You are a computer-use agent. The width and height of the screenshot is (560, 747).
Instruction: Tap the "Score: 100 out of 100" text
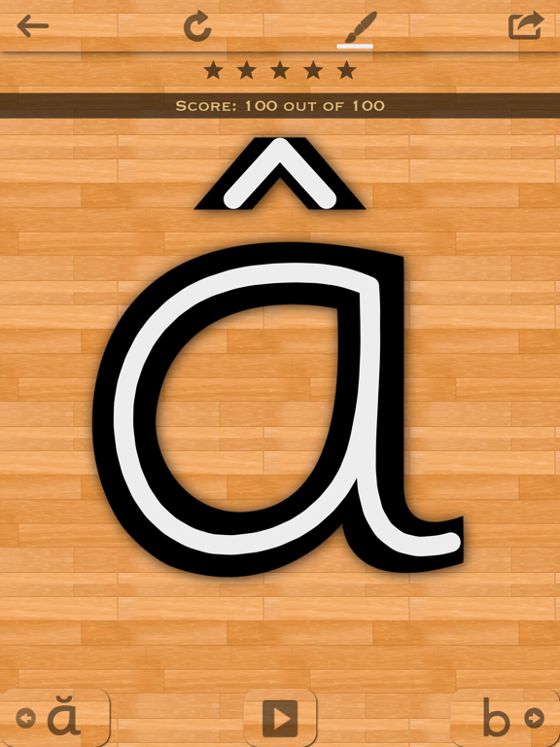[x=280, y=105]
